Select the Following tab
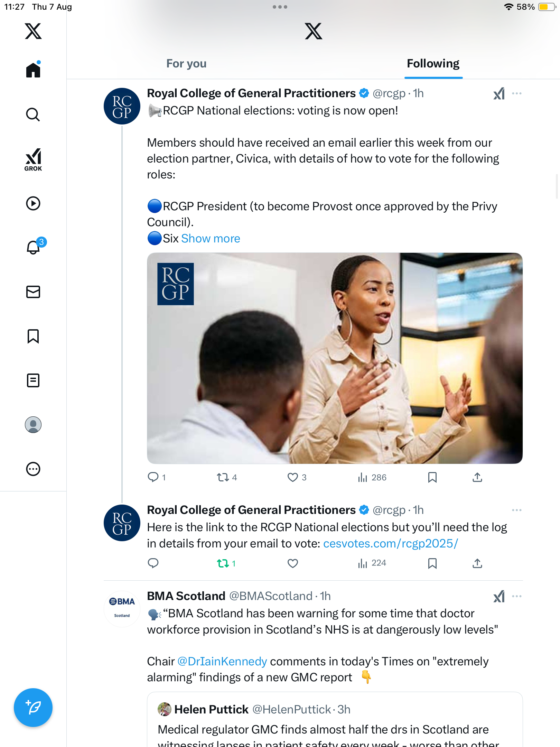This screenshot has width=560, height=747. click(433, 64)
